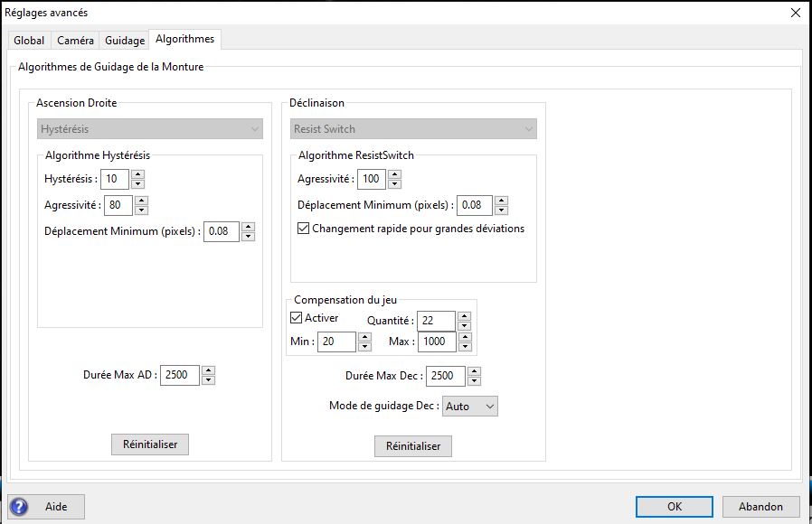Increase AD Agressivité value 80
Screen dimensions: 812x524
coord(141,201)
